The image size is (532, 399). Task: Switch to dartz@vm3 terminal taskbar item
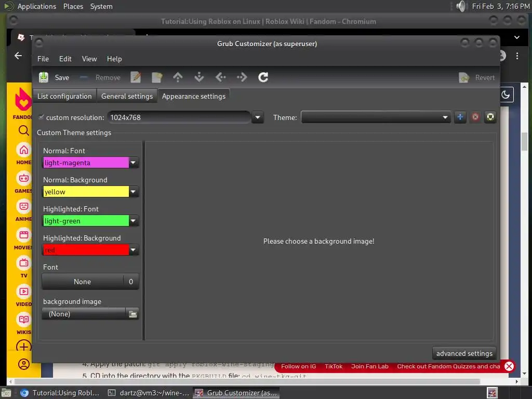coord(149,393)
